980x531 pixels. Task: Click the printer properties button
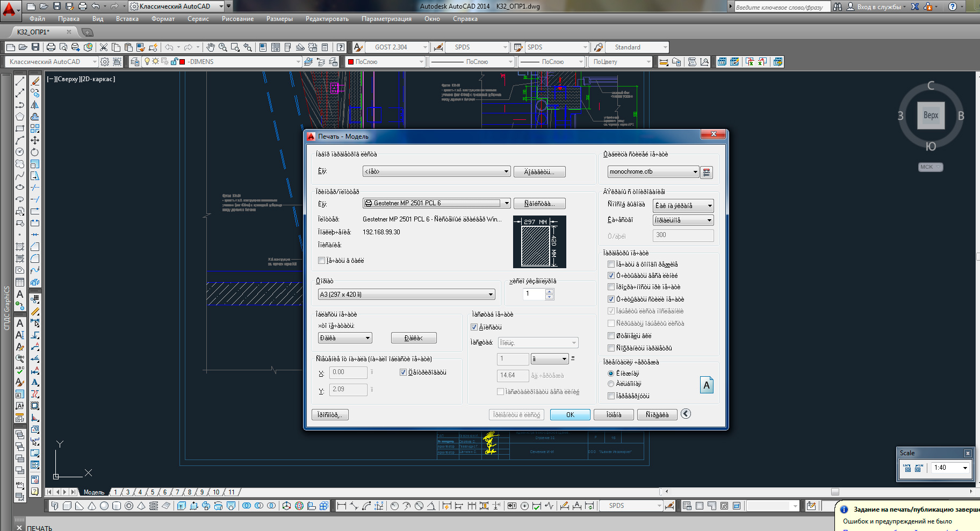coord(539,203)
